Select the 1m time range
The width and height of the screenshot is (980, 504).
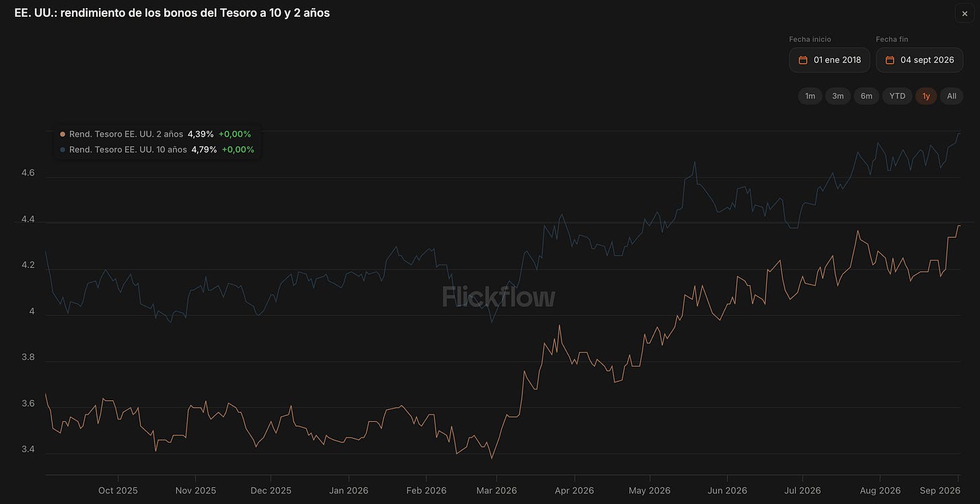click(810, 96)
